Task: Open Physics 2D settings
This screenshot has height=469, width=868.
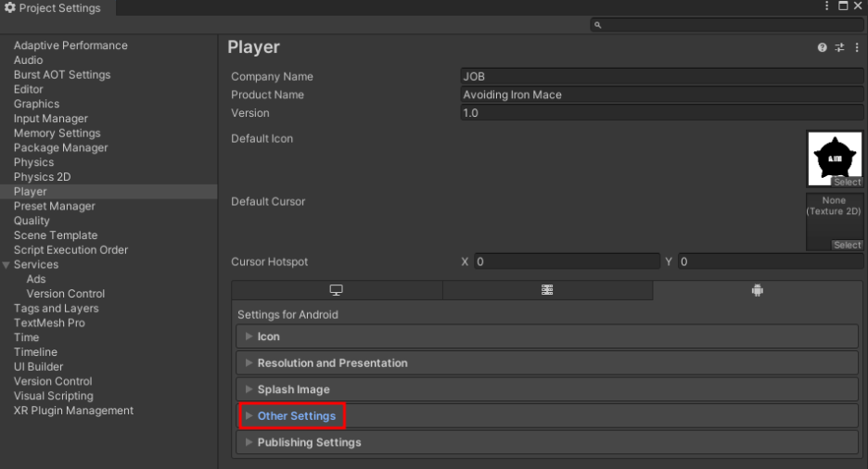Action: (x=42, y=177)
